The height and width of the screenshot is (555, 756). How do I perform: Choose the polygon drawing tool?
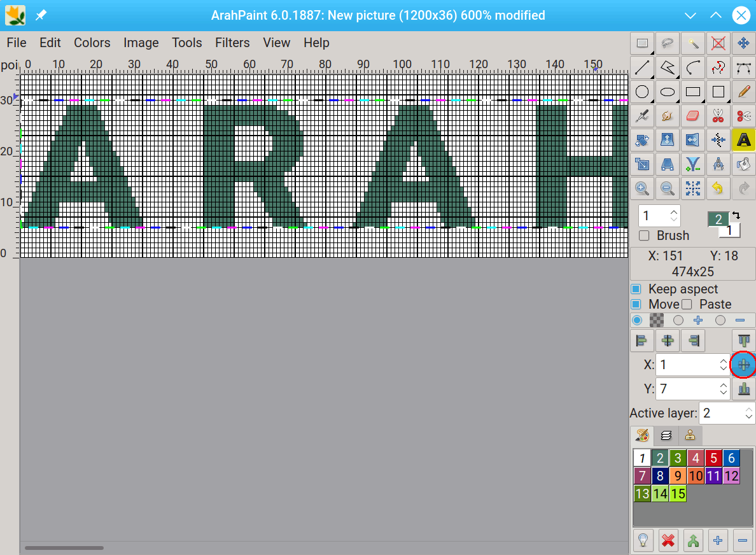tap(668, 67)
